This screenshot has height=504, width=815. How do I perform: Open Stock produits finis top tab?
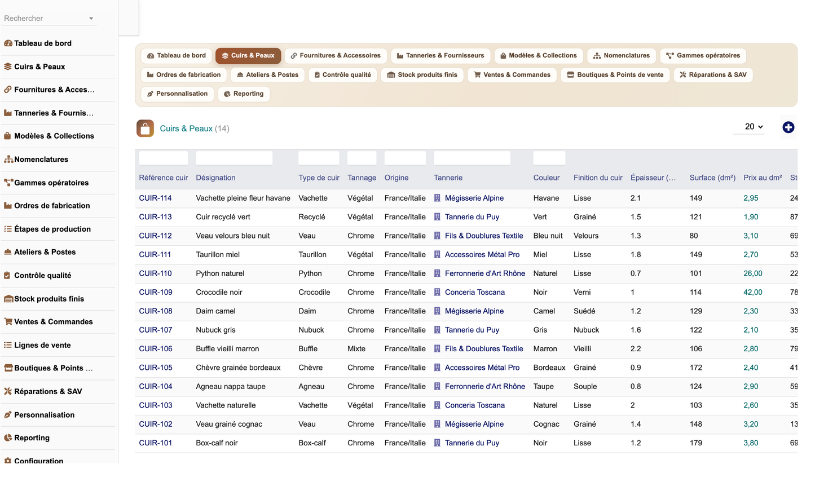pos(422,75)
